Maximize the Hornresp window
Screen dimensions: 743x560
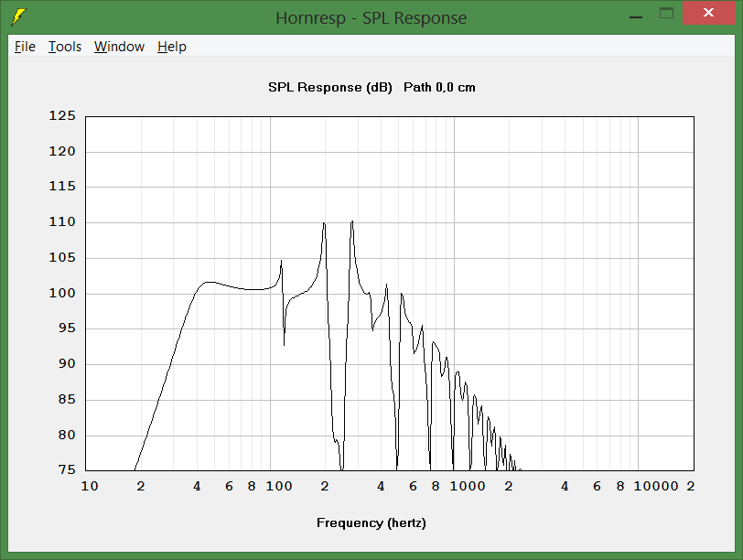coord(666,13)
